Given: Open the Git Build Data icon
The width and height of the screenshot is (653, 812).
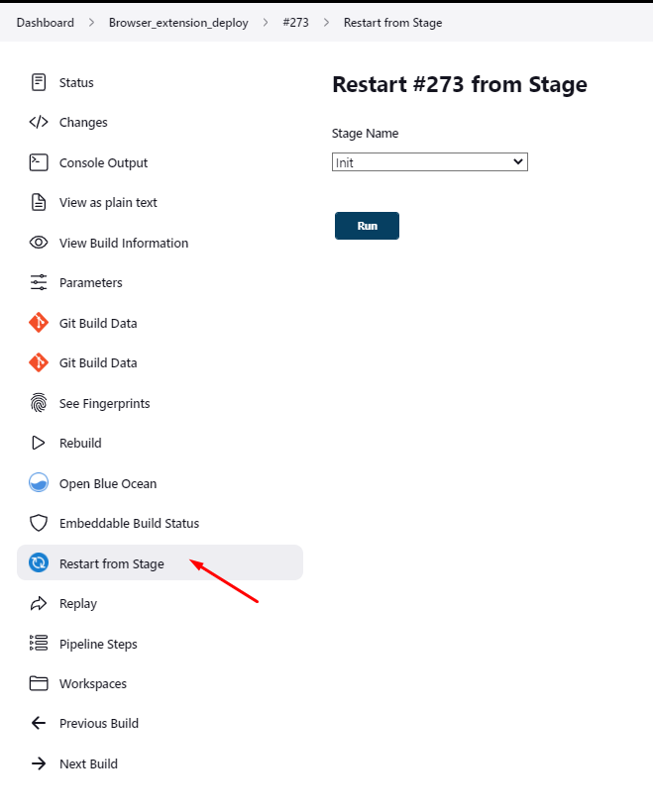Looking at the screenshot, I should [38, 323].
